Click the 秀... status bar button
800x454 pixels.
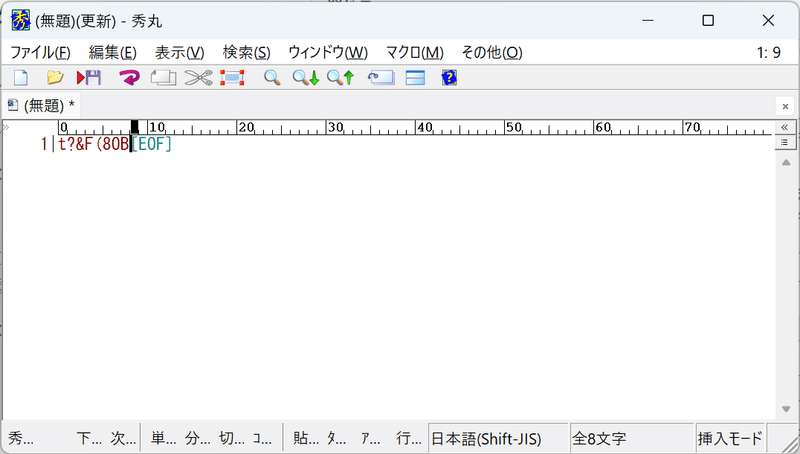21,438
